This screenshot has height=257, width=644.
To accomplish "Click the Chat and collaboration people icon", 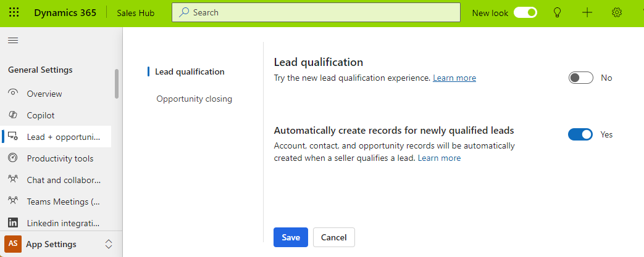I will coord(13,179).
